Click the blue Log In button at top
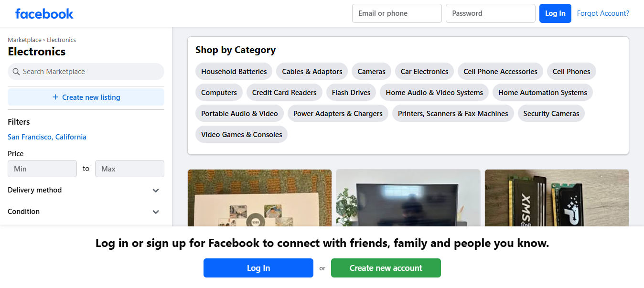Image resolution: width=644 pixels, height=288 pixels. point(555,13)
